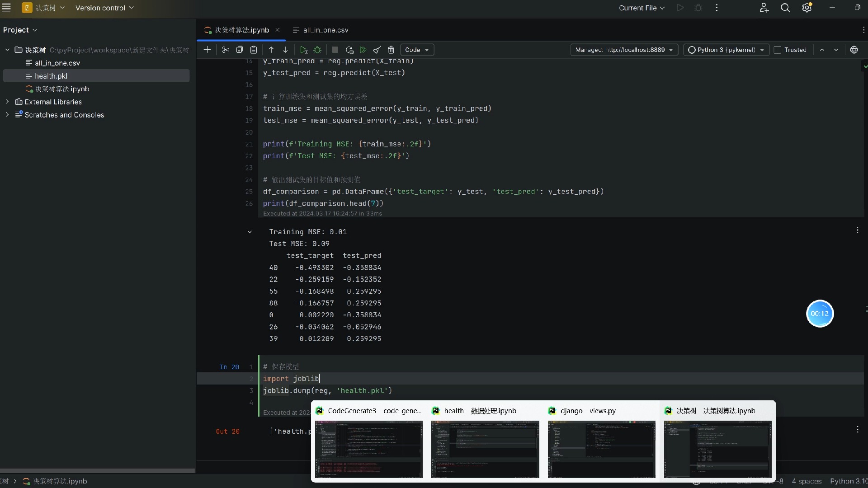This screenshot has width=868, height=488.
Task: Restart the Jupyter kernel
Action: pos(349,50)
